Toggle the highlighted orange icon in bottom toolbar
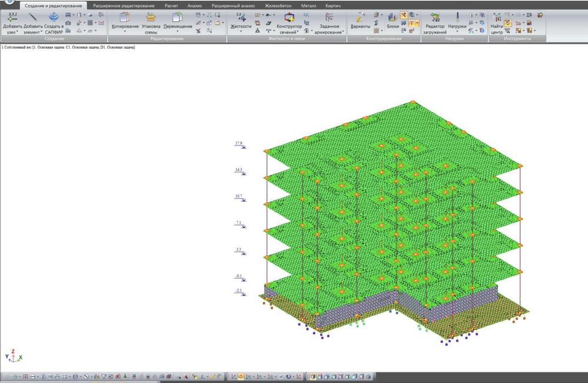Viewport: 588px width, 383px height. point(240,377)
